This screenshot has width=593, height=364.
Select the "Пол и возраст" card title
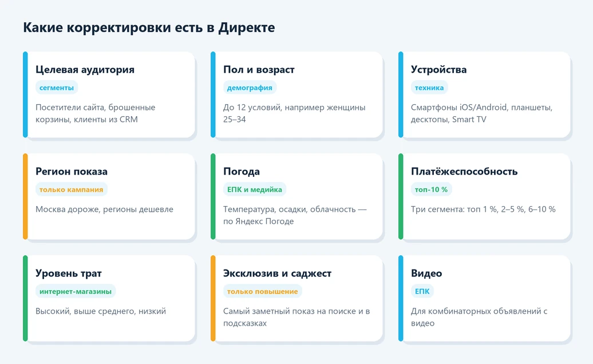[x=259, y=70]
